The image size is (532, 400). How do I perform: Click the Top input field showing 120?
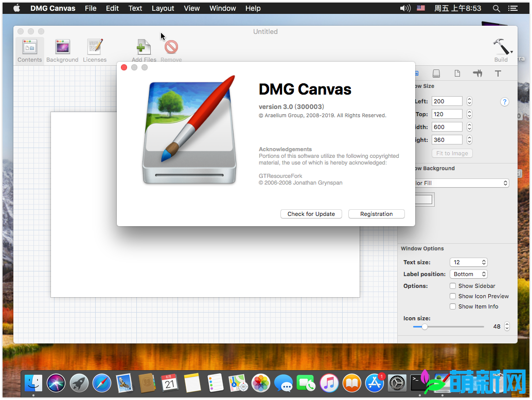[447, 114]
